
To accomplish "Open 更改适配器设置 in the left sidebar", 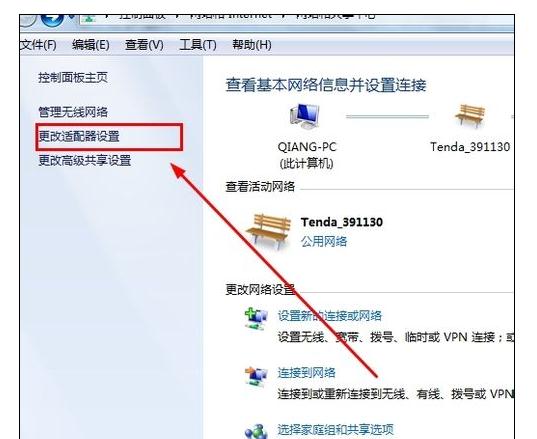I will point(79,136).
